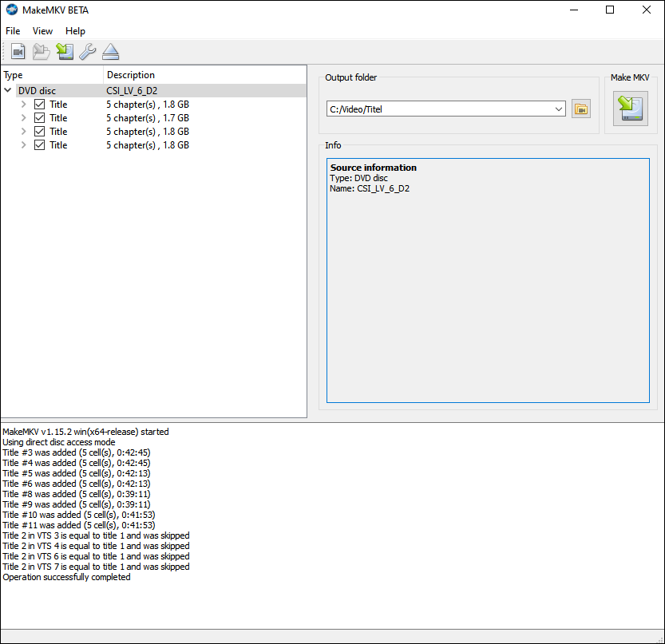Close the MakeMKV window
This screenshot has width=665, height=644.
point(647,10)
